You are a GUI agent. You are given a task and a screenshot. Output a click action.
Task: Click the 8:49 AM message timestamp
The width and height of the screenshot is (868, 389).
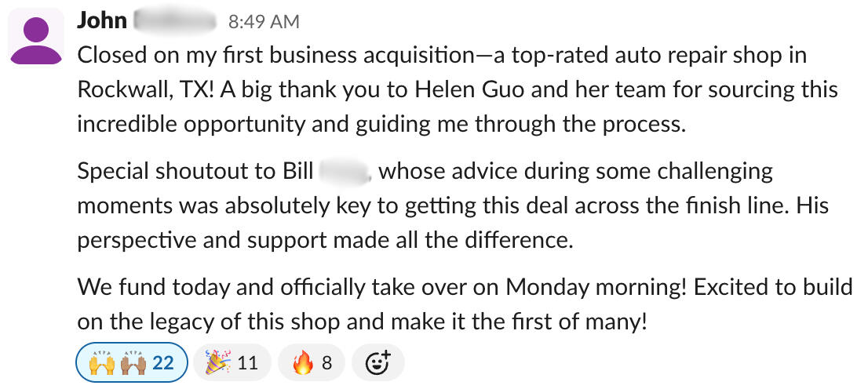[x=263, y=22]
